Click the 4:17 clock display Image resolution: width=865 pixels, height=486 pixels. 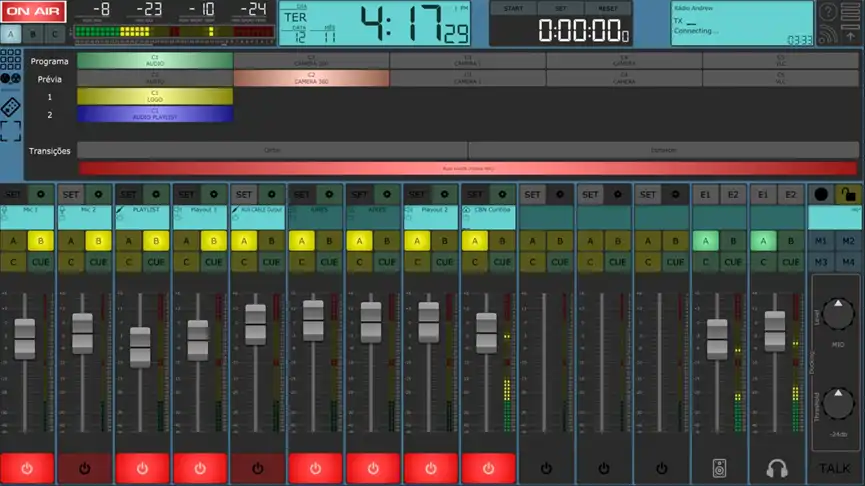(375, 24)
